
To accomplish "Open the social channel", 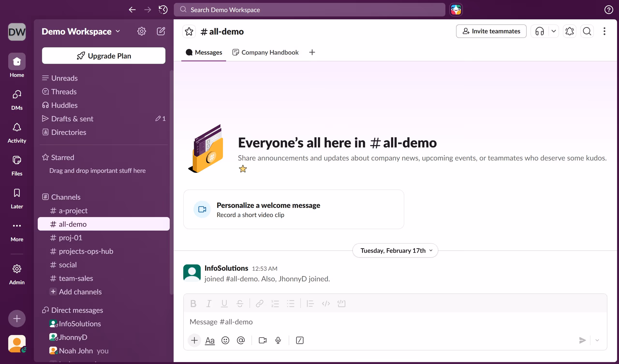I will click(103, 264).
